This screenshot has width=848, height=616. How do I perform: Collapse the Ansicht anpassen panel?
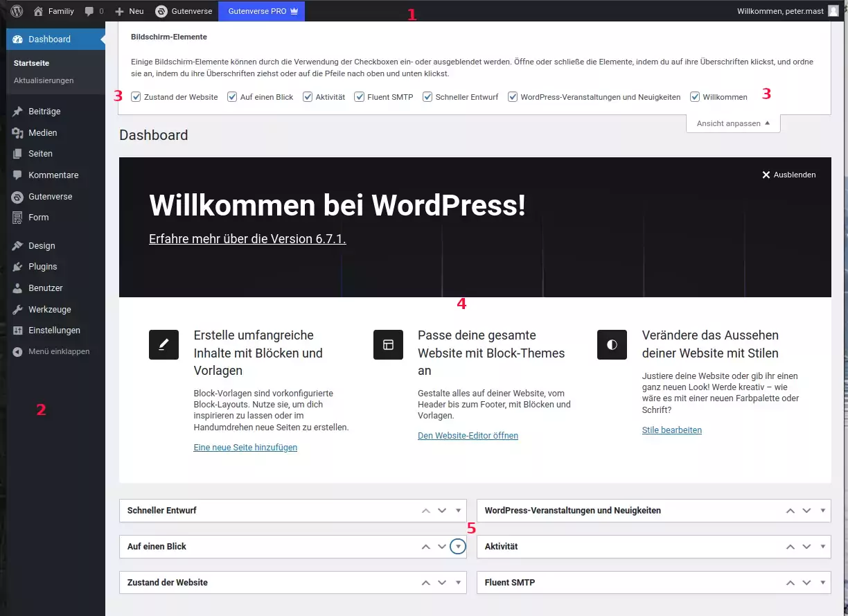(733, 123)
